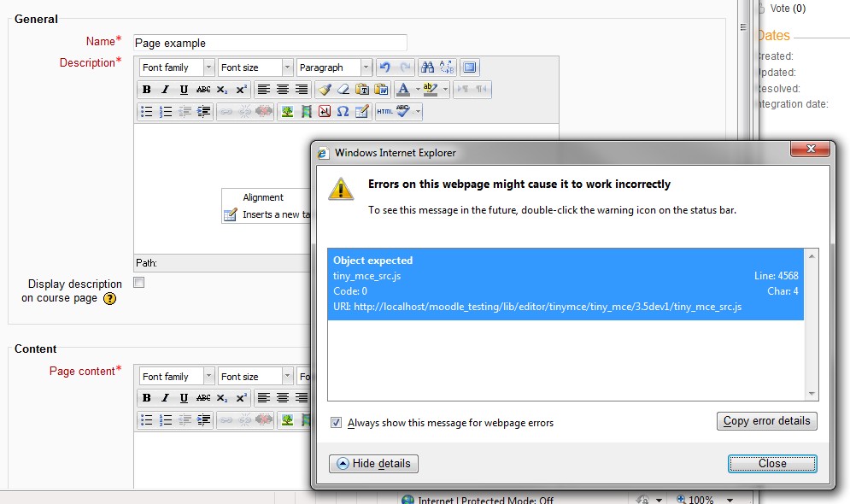Click the down arrow of the error list scrollbar
This screenshot has height=504, width=850.
(812, 394)
